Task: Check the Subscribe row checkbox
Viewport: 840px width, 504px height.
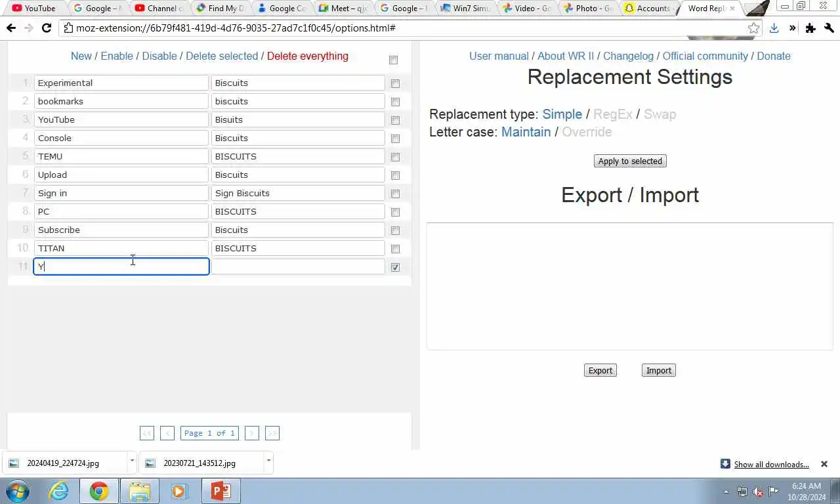Action: point(395,230)
